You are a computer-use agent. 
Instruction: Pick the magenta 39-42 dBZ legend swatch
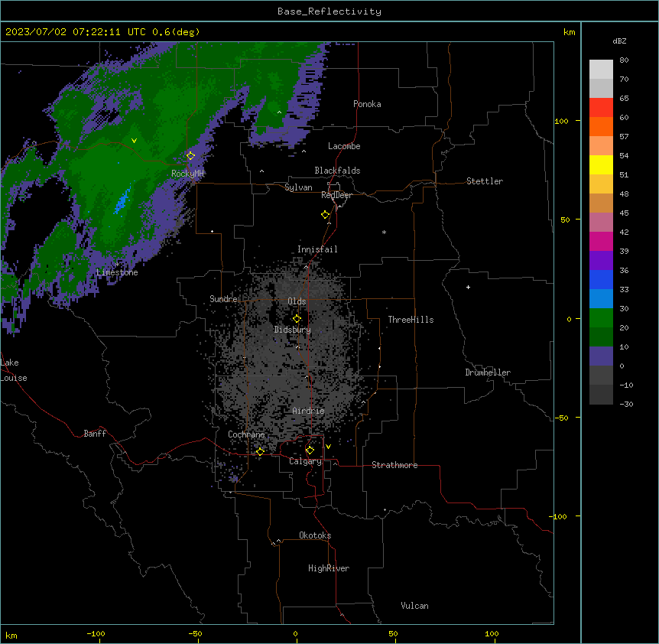click(601, 241)
